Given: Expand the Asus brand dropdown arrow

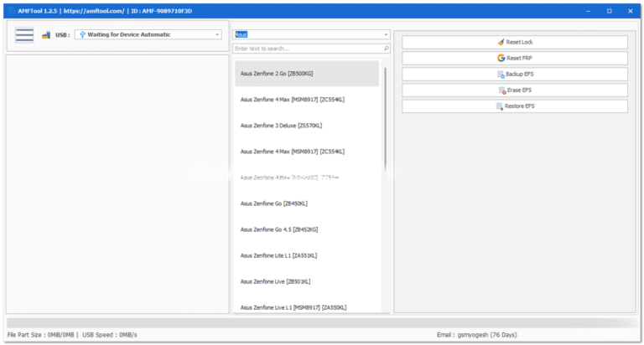Looking at the screenshot, I should [x=386, y=35].
